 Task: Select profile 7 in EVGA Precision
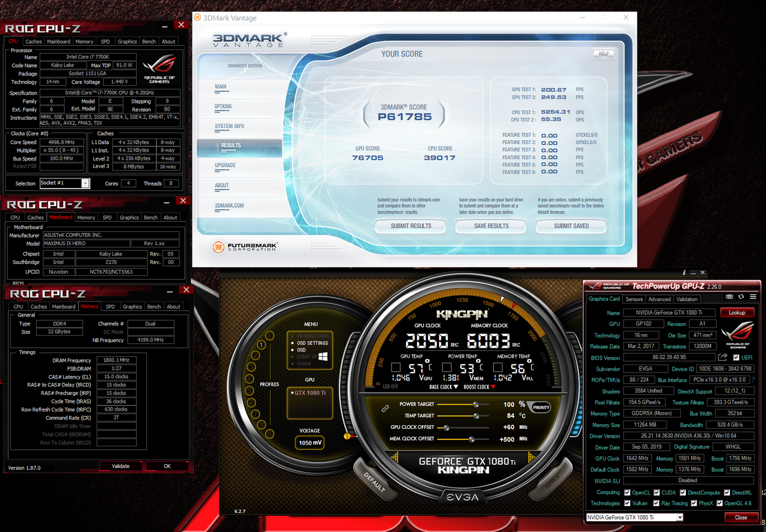click(255, 414)
